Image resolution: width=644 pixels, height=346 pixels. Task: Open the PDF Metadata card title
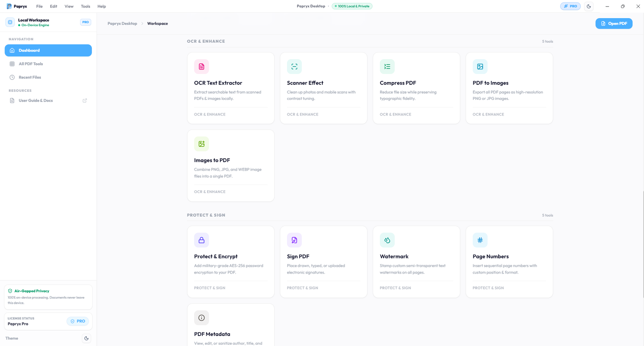[x=212, y=334]
